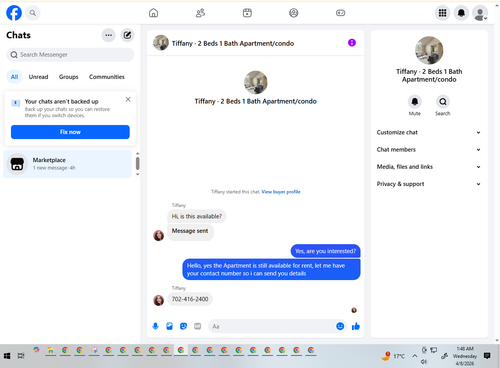This screenshot has width=500, height=368.
Task: Open the account profile avatar menu
Action: [x=480, y=13]
